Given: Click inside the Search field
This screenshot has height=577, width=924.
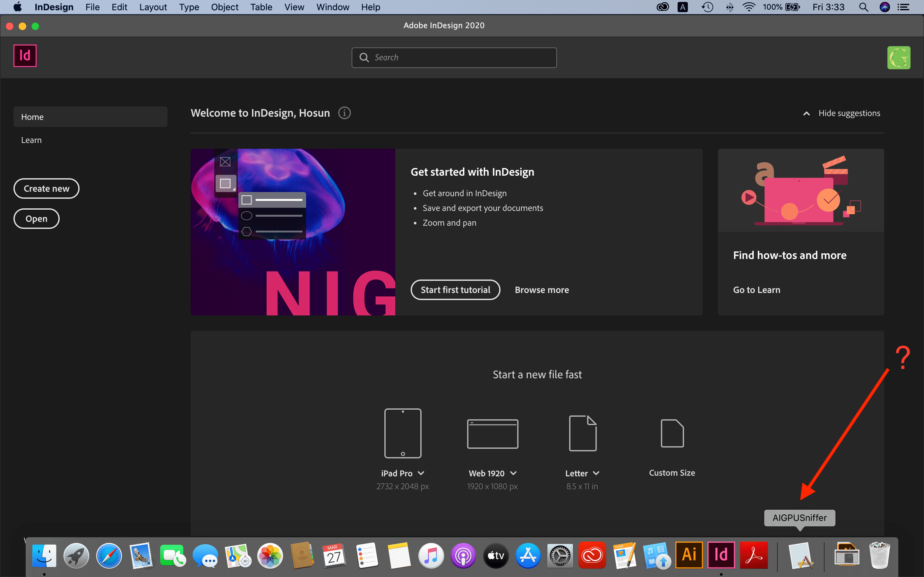Looking at the screenshot, I should point(454,57).
